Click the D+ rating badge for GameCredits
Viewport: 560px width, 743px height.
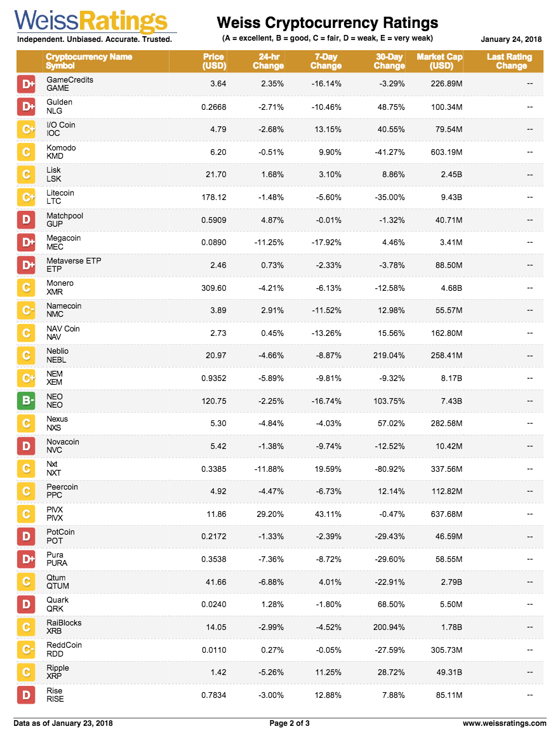[26, 84]
